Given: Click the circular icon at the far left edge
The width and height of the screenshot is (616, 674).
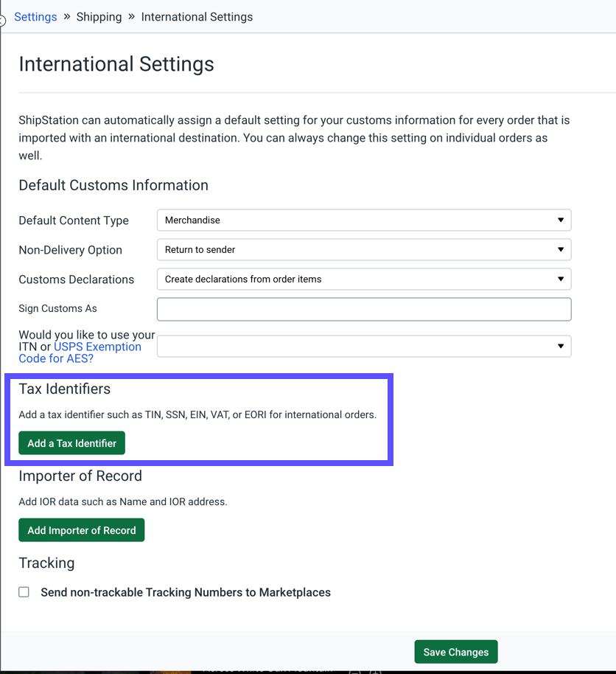Looking at the screenshot, I should tap(3, 20).
